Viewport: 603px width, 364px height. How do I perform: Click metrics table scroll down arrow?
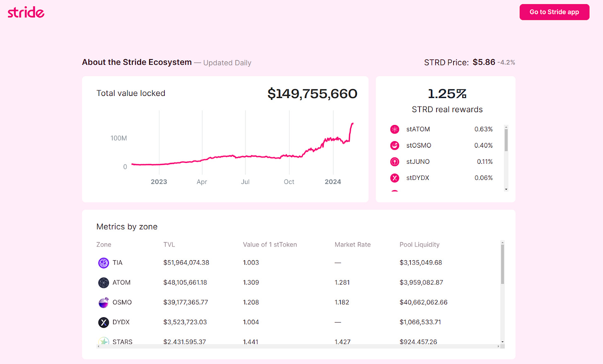pos(502,342)
